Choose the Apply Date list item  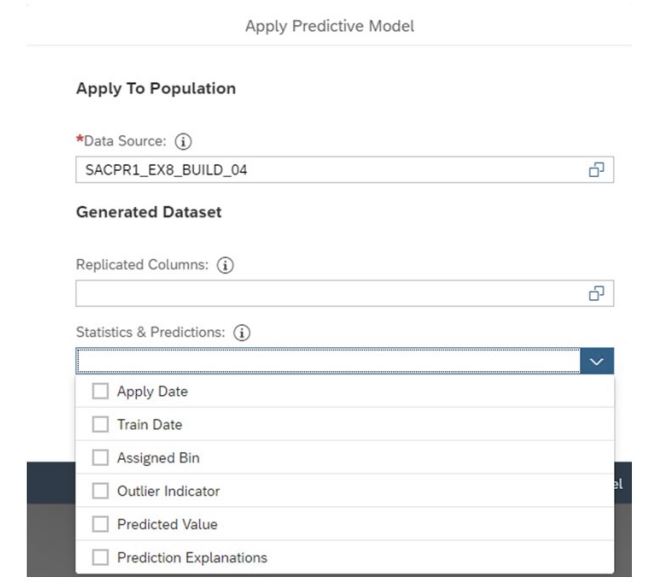click(152, 391)
